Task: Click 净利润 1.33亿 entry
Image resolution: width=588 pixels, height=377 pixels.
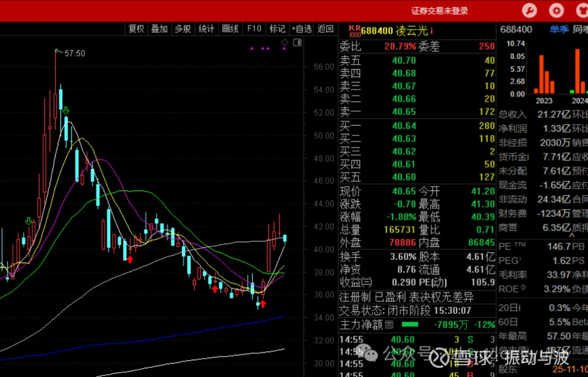Action: click(x=535, y=128)
